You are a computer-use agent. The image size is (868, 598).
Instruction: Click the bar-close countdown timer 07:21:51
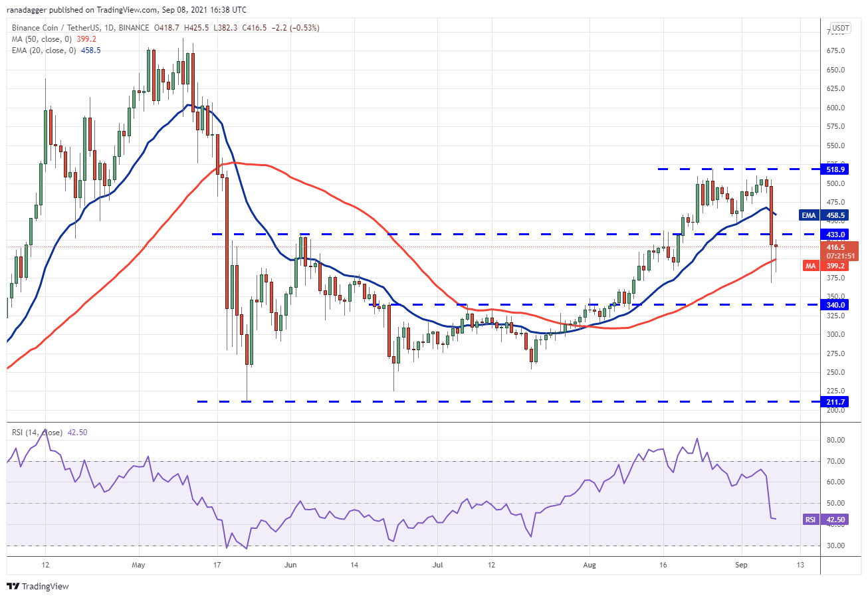coord(841,256)
